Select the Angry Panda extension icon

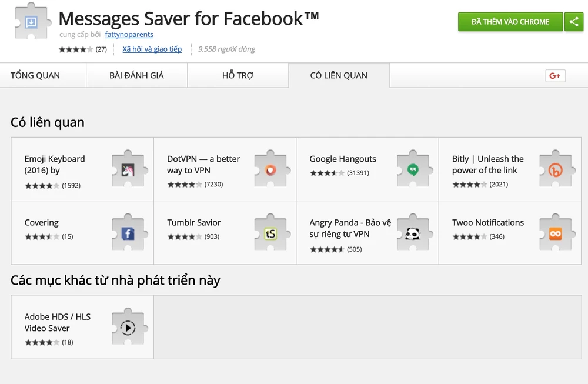point(413,233)
